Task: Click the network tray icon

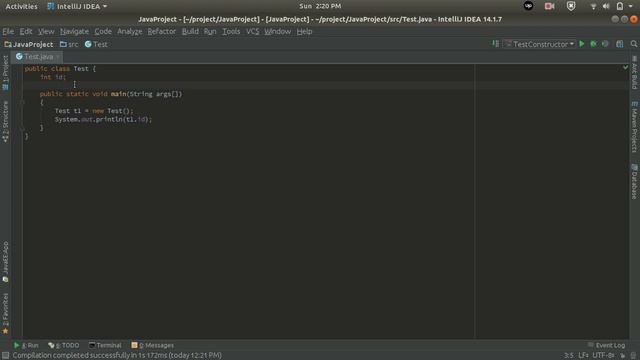Action: click(x=593, y=6)
